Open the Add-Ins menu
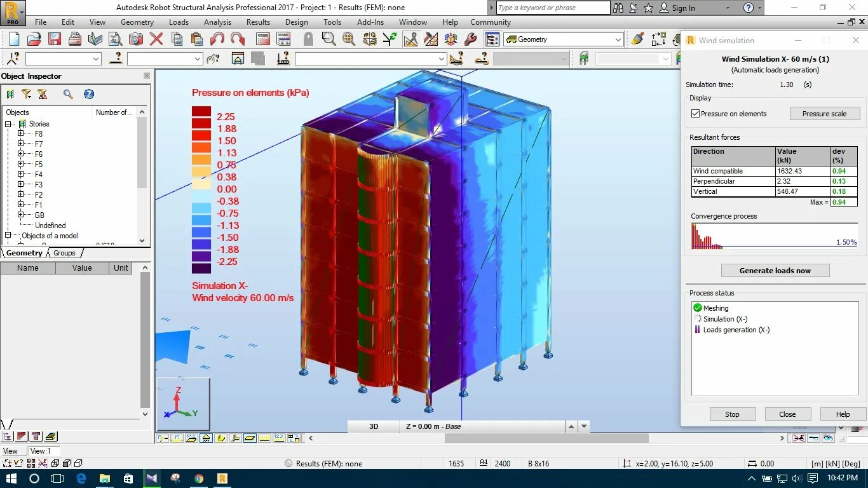 [370, 22]
